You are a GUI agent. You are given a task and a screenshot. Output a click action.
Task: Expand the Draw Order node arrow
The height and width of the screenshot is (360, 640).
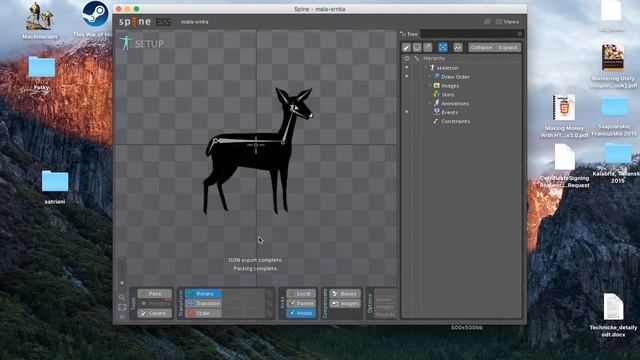click(x=430, y=77)
